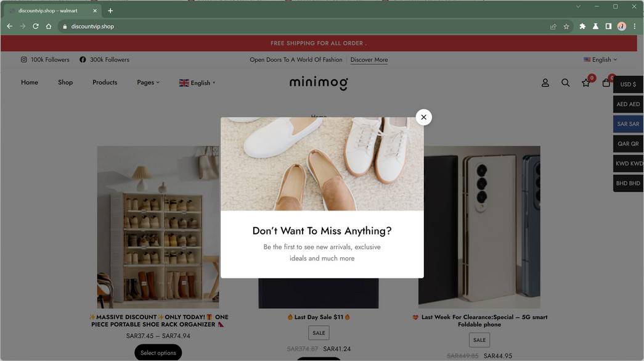The image size is (644, 361).
Task: Switch currency to KWD
Action: tap(628, 164)
